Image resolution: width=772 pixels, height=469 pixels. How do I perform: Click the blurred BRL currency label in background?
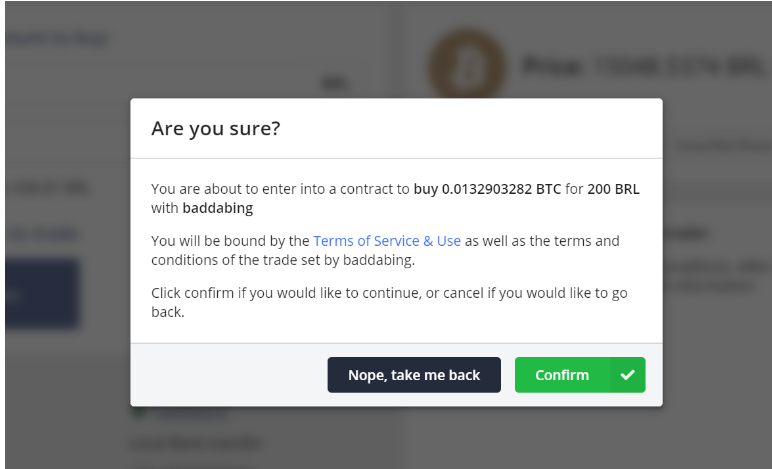click(x=335, y=83)
